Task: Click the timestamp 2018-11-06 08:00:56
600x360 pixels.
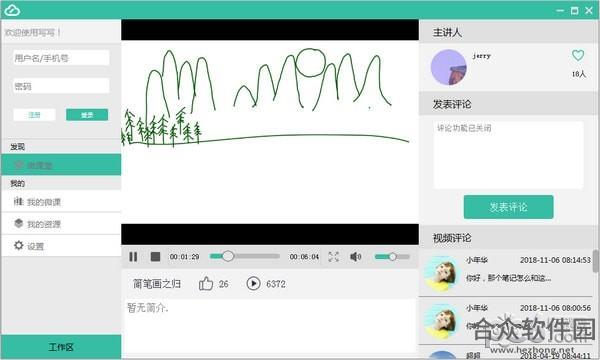Action: (555, 308)
